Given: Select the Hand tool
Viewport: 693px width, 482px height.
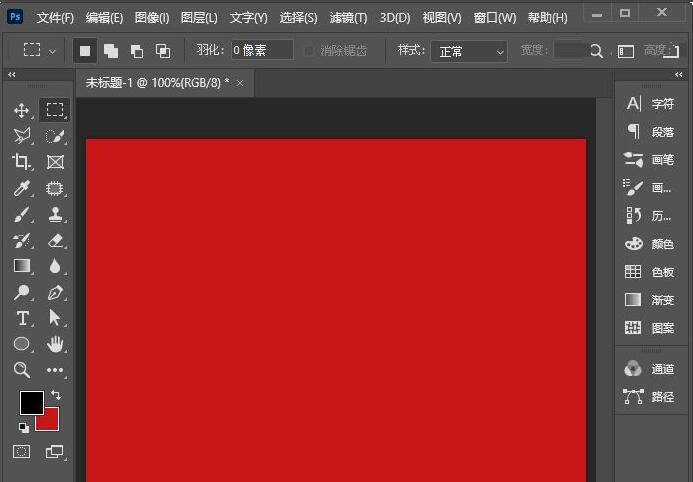Looking at the screenshot, I should coord(55,344).
